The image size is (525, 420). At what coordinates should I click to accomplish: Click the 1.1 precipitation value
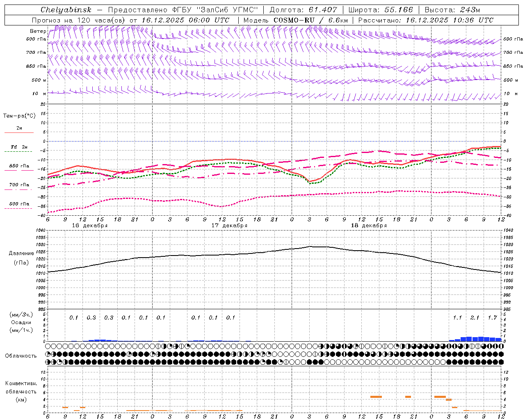point(457,317)
